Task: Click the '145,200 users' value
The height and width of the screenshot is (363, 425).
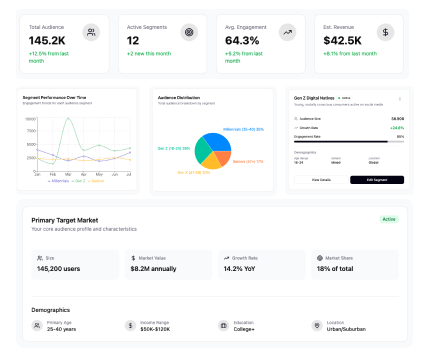Action: (x=58, y=269)
